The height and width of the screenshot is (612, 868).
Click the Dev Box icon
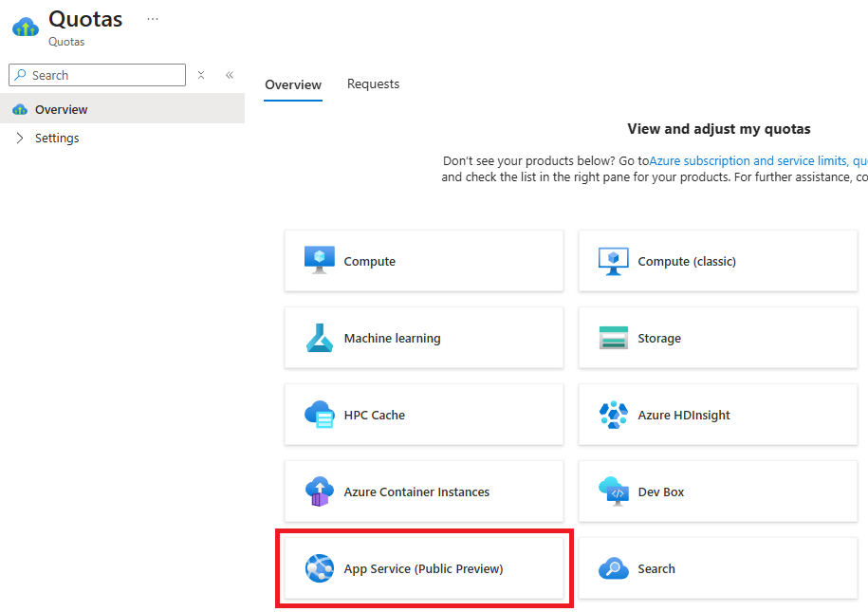614,491
